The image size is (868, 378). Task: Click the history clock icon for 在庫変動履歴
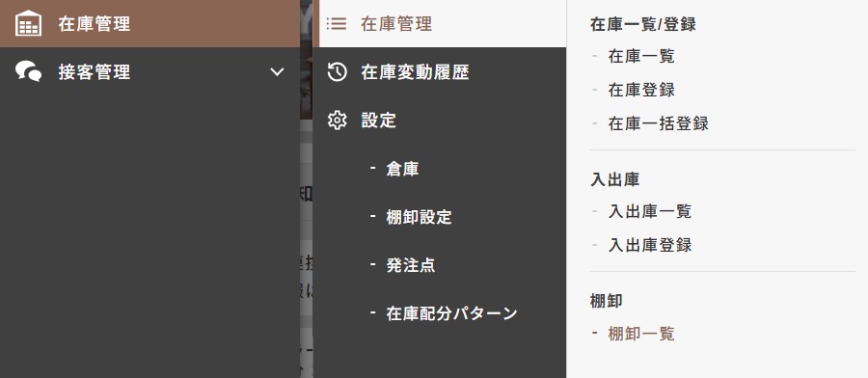338,72
